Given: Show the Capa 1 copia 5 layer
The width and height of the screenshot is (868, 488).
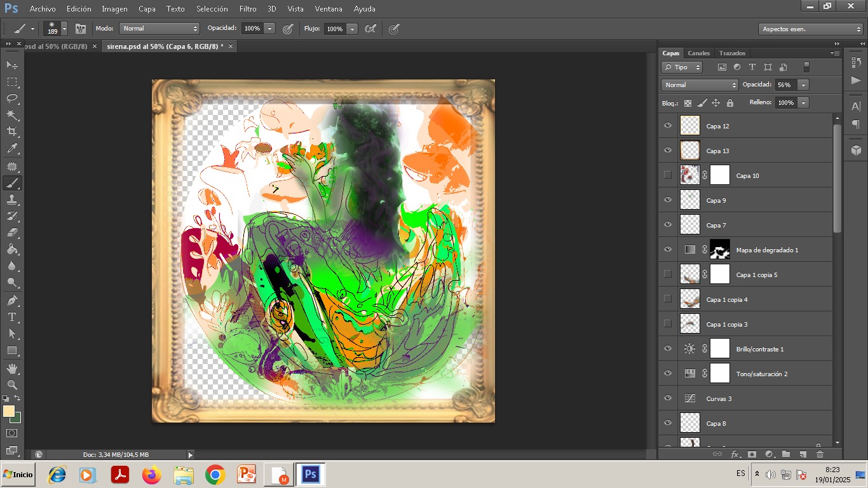Looking at the screenshot, I should [x=667, y=274].
